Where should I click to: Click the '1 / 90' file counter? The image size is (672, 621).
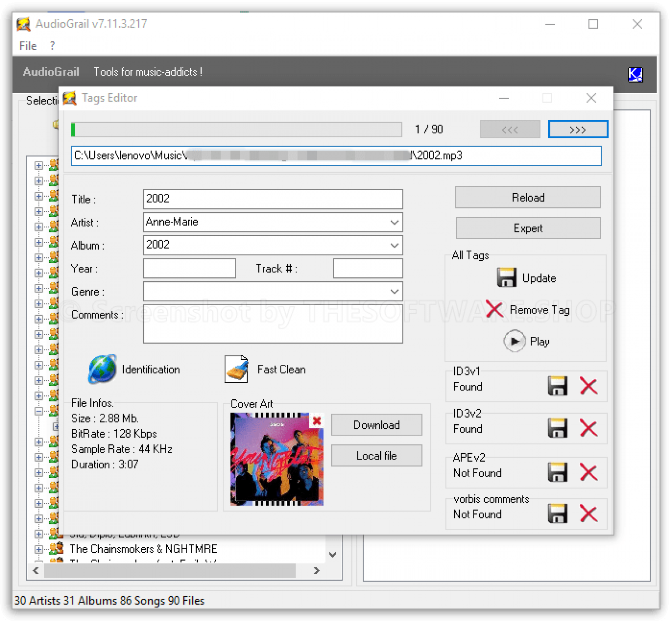pyautogui.click(x=429, y=129)
